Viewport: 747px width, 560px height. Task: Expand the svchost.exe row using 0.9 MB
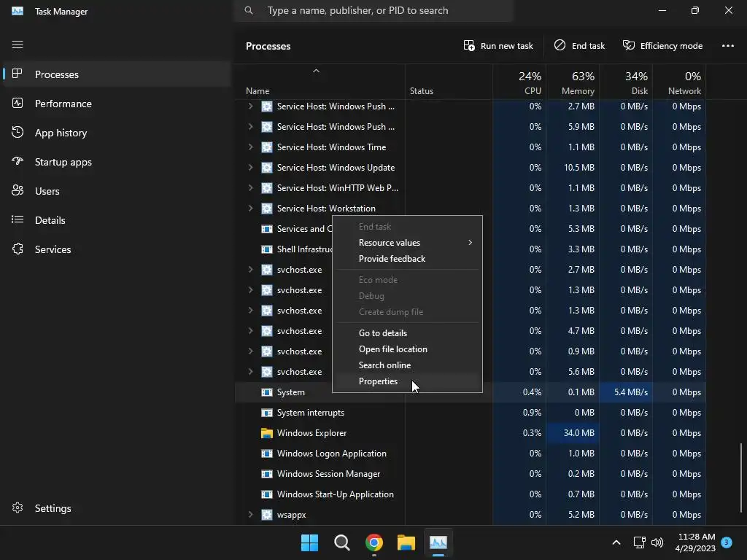point(251,351)
